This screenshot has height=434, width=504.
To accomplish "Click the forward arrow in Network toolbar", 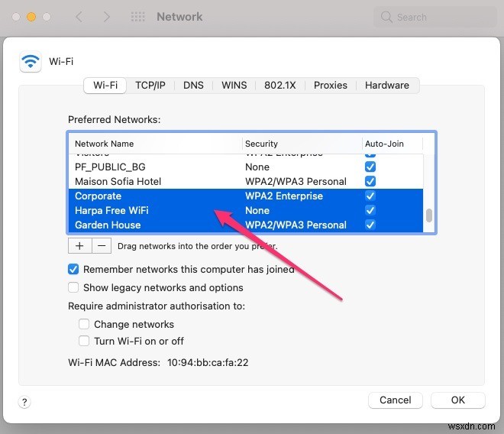I will [x=106, y=17].
